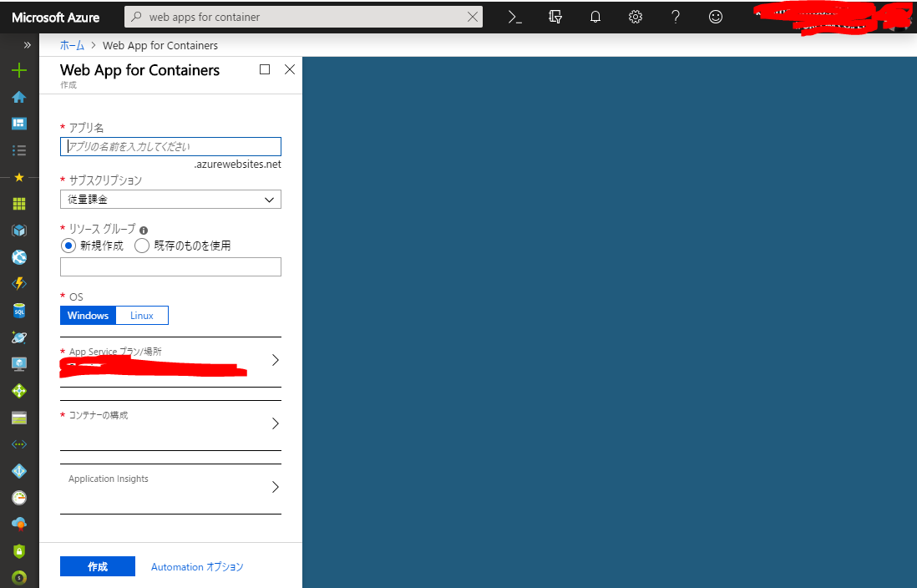Go to ホーム breadcrumb link
The image size is (917, 588).
pyautogui.click(x=72, y=45)
